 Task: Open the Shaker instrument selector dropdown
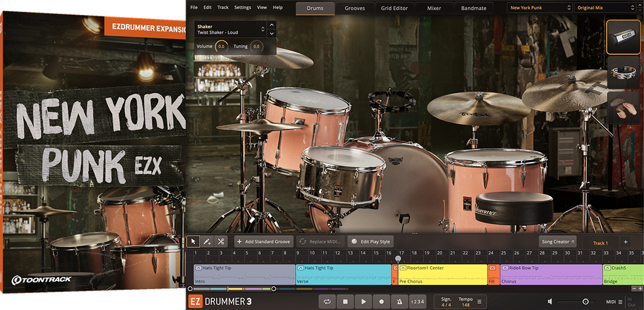(230, 29)
